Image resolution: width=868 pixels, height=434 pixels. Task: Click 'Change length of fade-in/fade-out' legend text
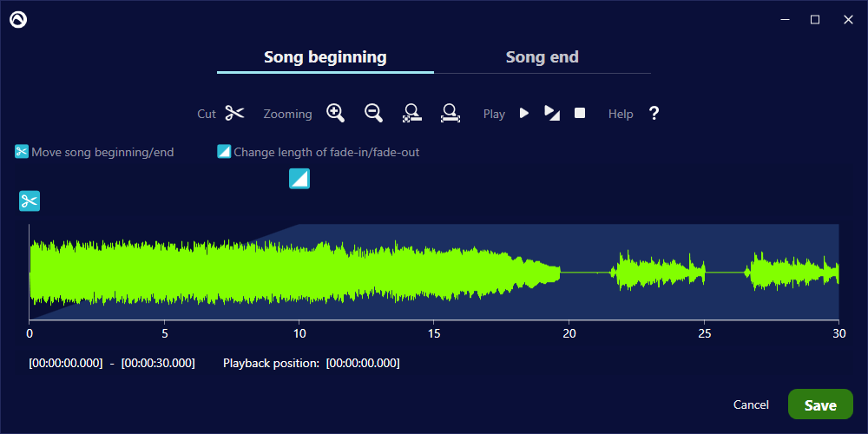click(326, 152)
